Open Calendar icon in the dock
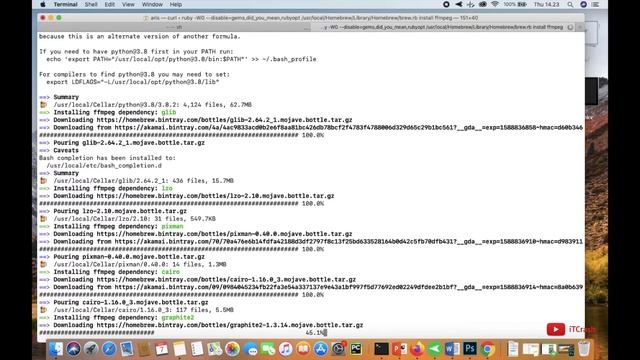Viewport: 640px width, 360px height. point(162,349)
